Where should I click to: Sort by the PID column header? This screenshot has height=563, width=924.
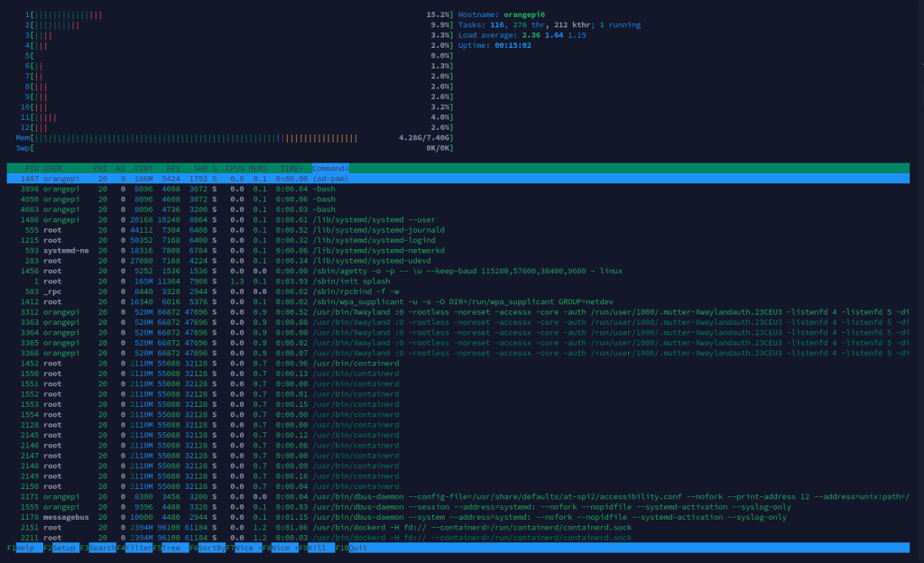point(32,169)
